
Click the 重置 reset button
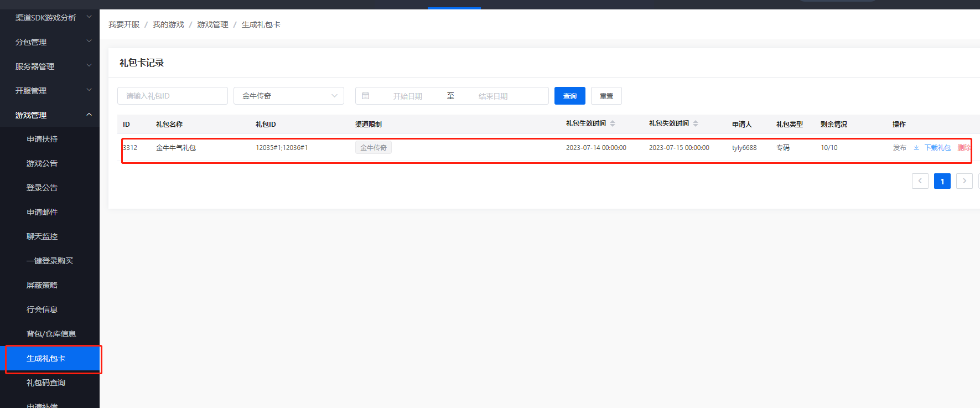(x=606, y=96)
